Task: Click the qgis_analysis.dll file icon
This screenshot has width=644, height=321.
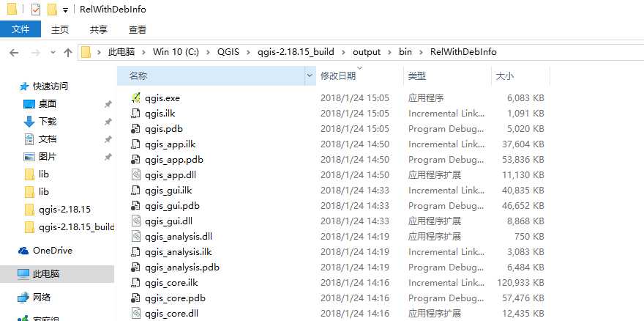Action: [135, 236]
